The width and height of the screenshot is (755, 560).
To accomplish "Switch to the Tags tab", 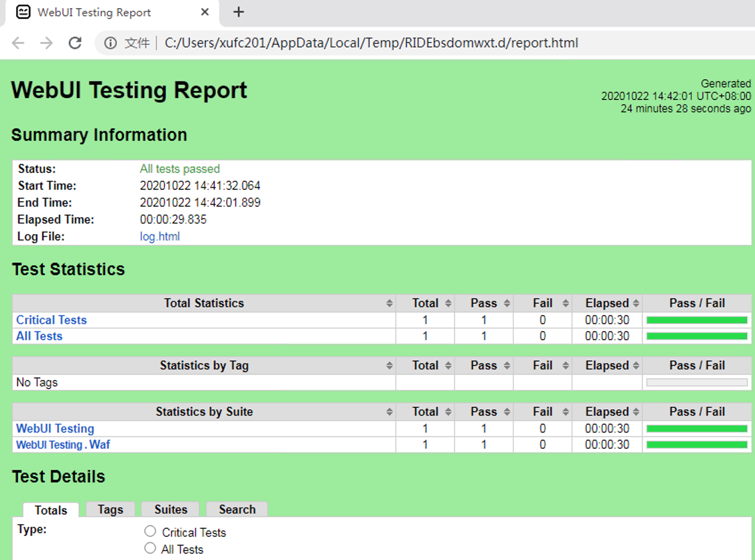I will (110, 509).
